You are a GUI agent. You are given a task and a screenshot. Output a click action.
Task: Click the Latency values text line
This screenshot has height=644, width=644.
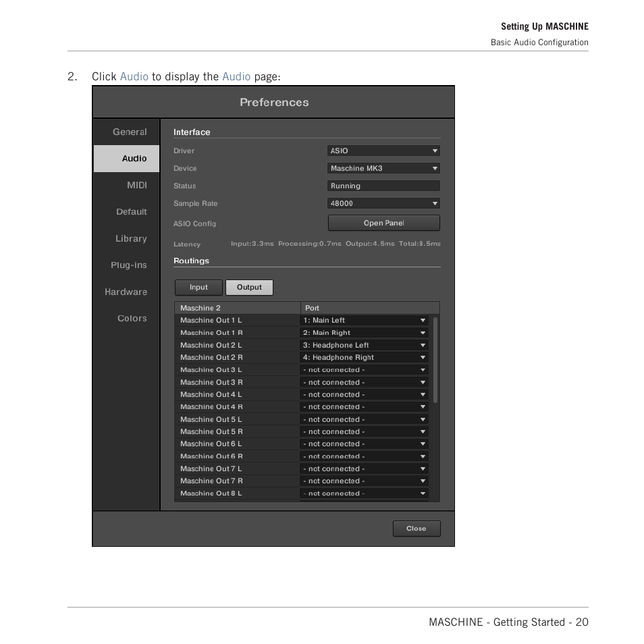tap(336, 244)
